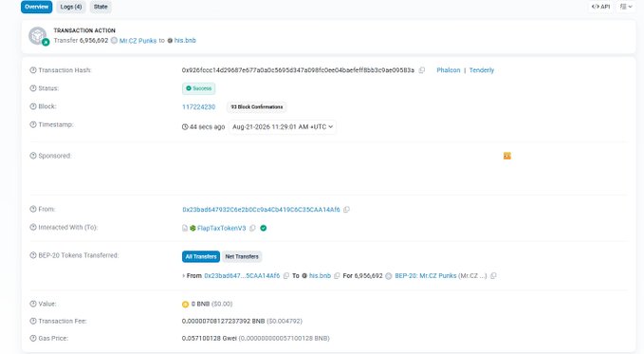Click the transaction action cube icon
644x354 pixels.
coord(38,36)
